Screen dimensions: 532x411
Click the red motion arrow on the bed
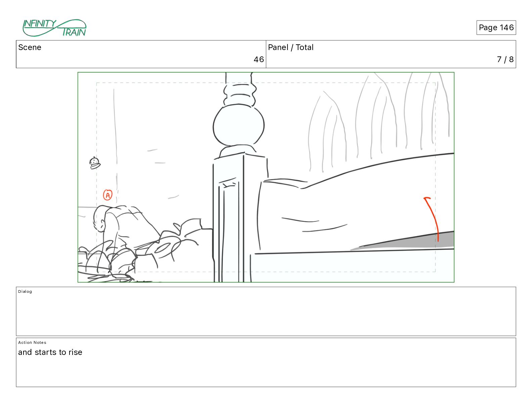432,219
